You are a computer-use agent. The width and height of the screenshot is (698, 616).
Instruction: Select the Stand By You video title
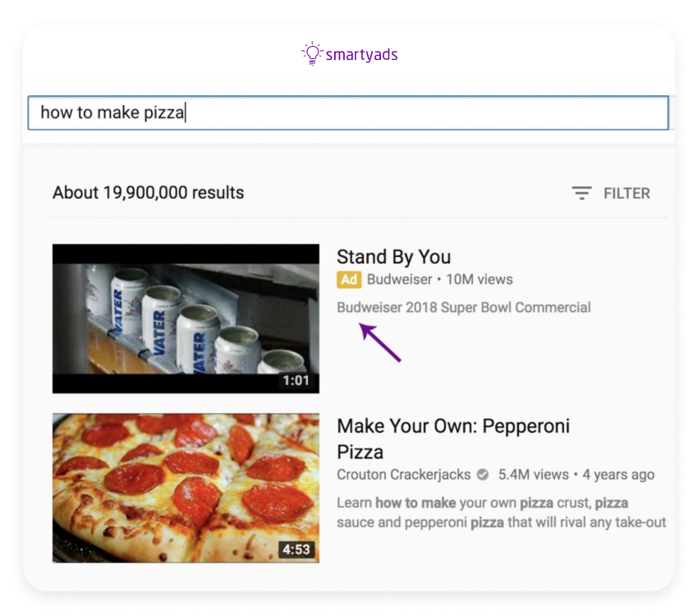[394, 257]
